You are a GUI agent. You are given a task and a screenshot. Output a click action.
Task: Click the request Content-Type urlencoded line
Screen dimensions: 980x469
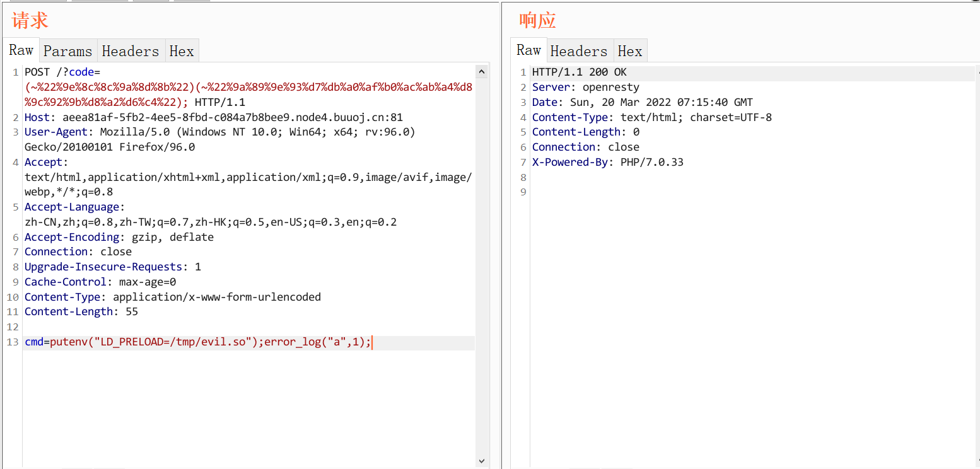(173, 297)
